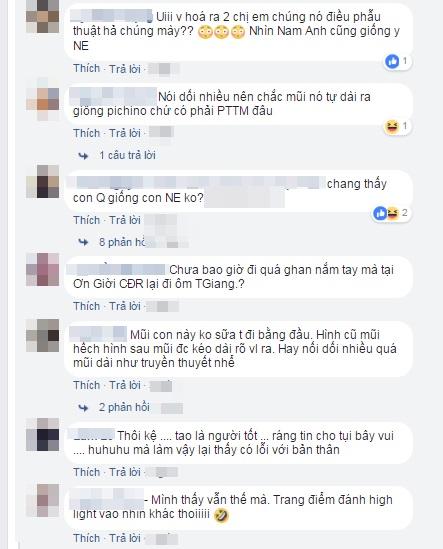Click the reply arrow beside '8 phản hồi'
Viewport: 443px width, 549px height.
tap(83, 242)
